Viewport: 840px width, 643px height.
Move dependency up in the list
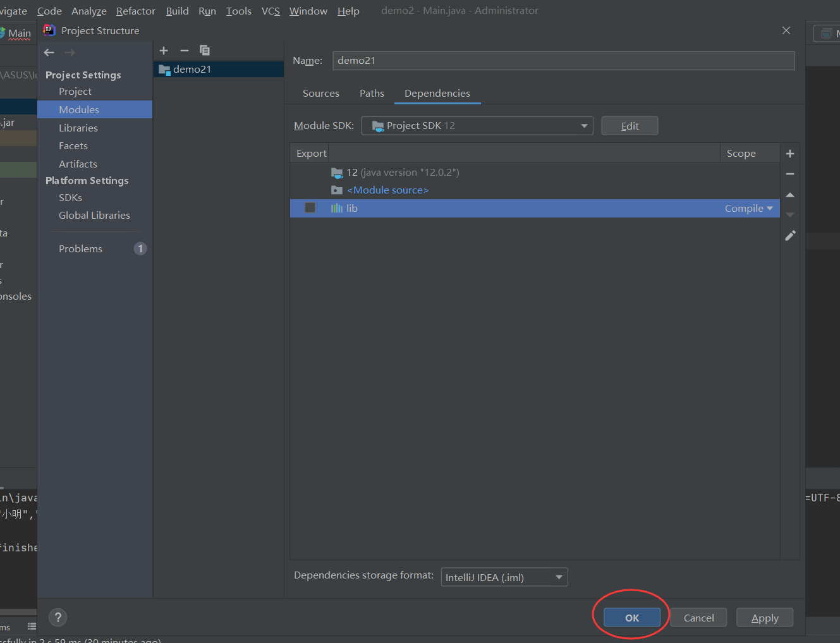point(790,195)
